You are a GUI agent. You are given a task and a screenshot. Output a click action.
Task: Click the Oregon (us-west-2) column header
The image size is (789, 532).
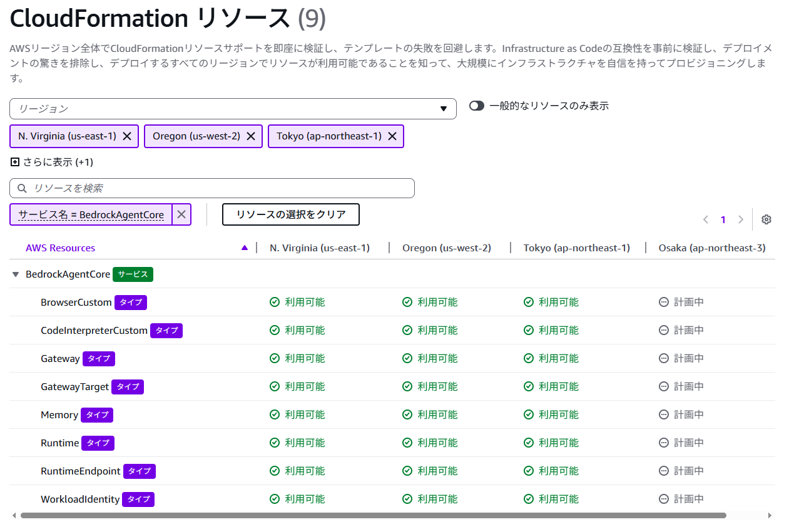point(447,248)
